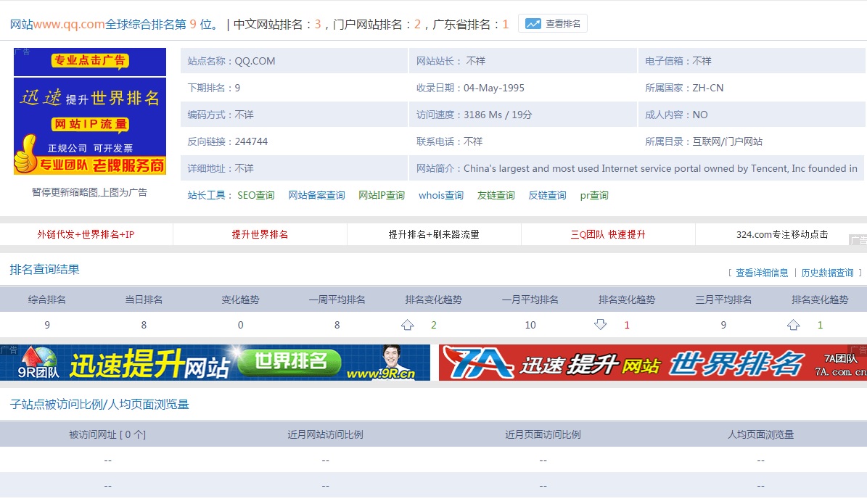
Task: Click the monthly rank down-arrow icon
Action: [x=600, y=325]
